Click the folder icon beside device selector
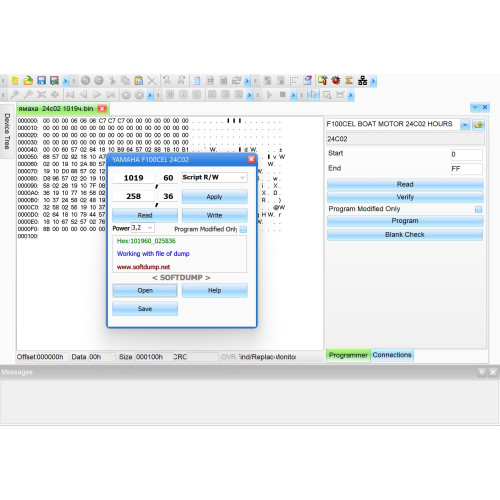The image size is (500, 500). pos(478,125)
